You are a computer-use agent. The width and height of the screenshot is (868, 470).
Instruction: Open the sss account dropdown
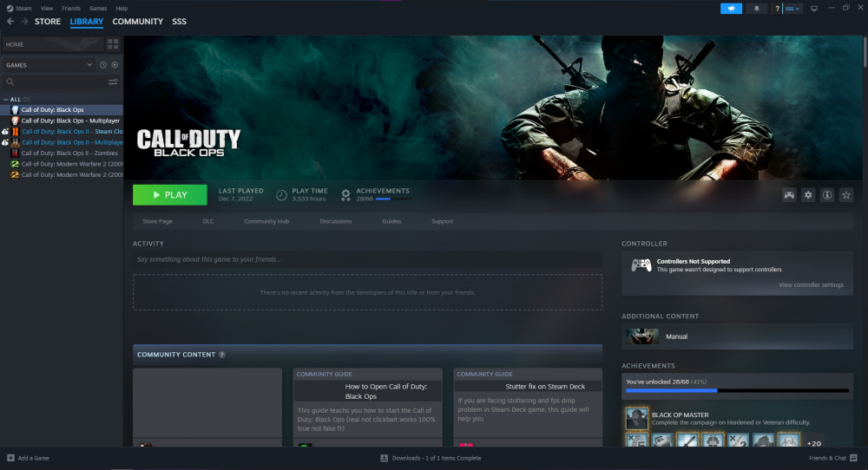[x=792, y=9]
